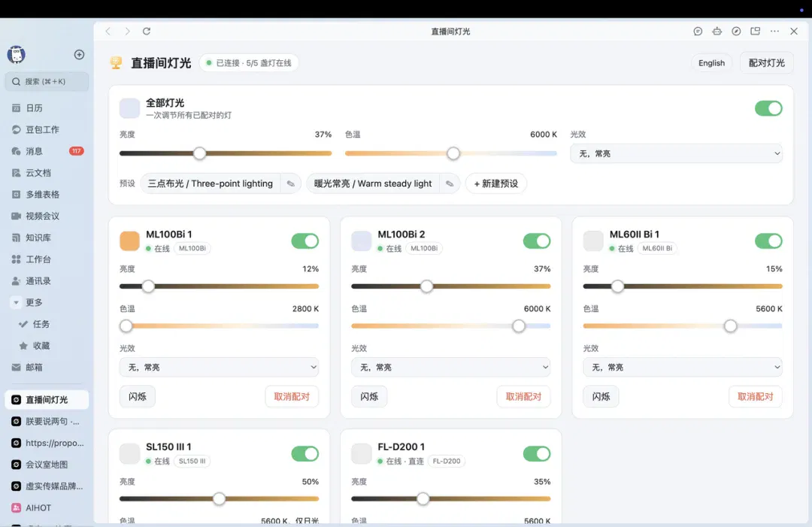
Task: Open the three-dot more options menu
Action: [x=774, y=31]
